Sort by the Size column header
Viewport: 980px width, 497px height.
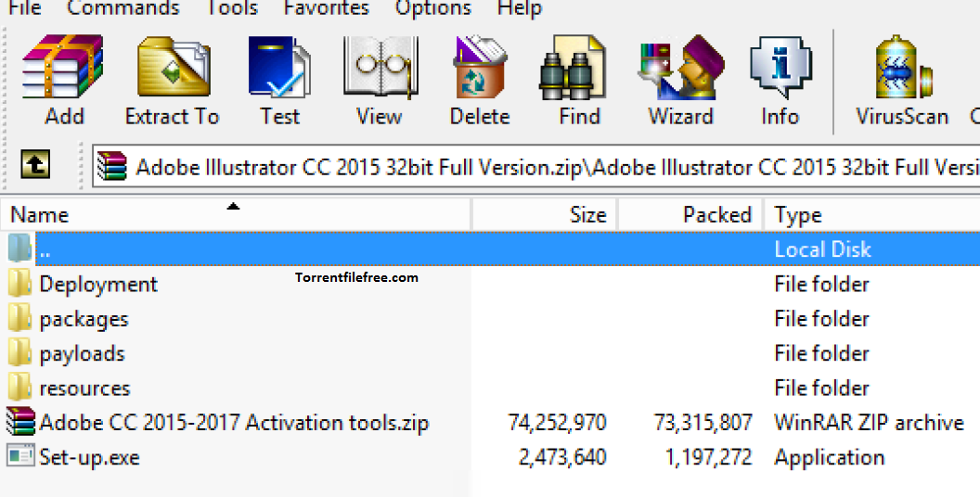coord(545,215)
